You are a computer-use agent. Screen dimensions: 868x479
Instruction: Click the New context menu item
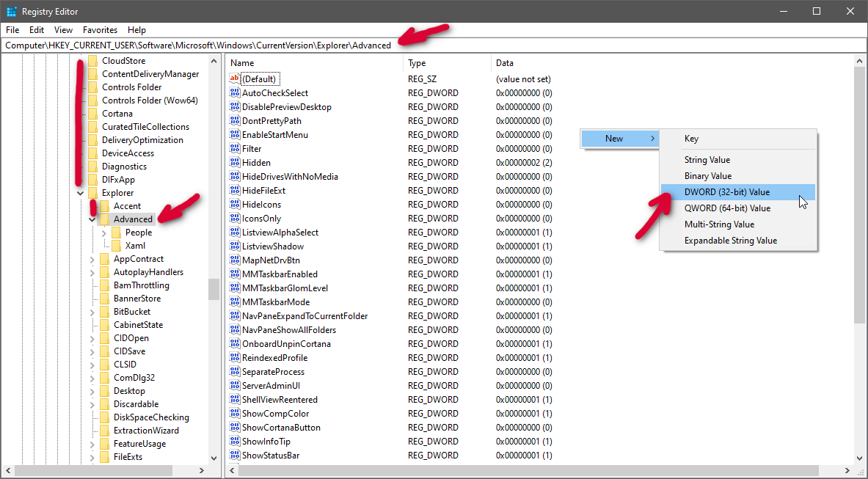tap(619, 139)
